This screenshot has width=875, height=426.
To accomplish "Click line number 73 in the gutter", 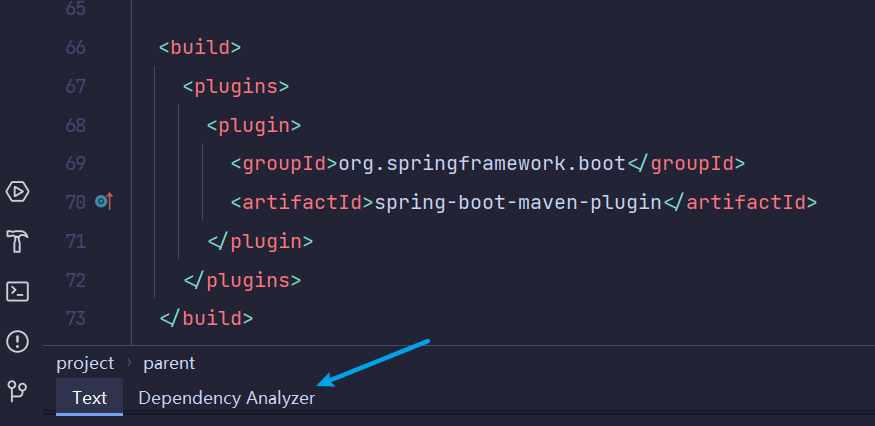I will click(x=75, y=318).
